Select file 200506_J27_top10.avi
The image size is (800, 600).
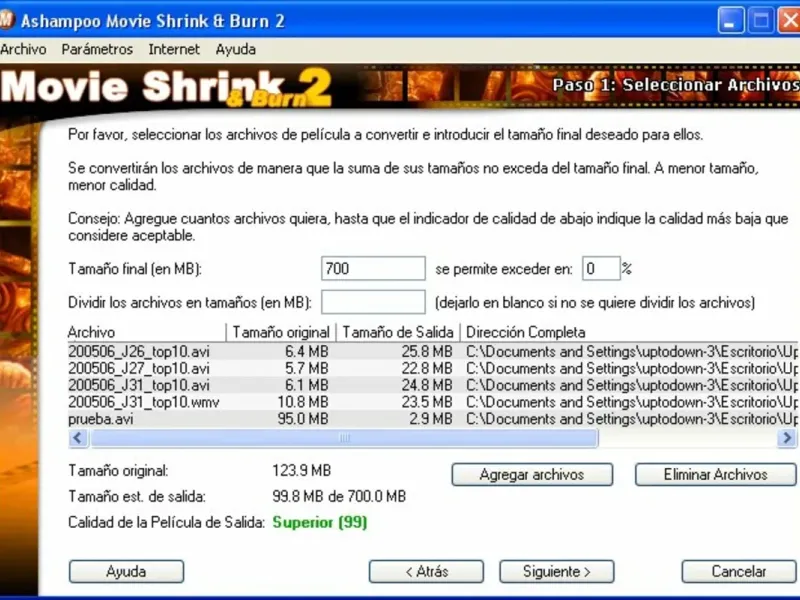139,368
